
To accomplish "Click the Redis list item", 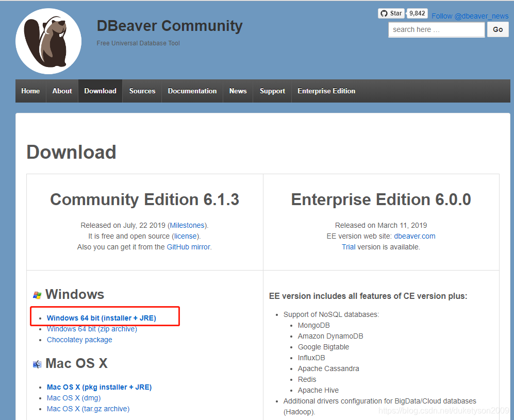I will tap(307, 379).
